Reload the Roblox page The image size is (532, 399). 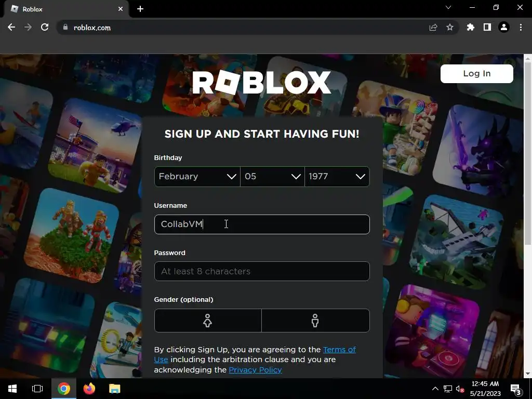tap(45, 28)
